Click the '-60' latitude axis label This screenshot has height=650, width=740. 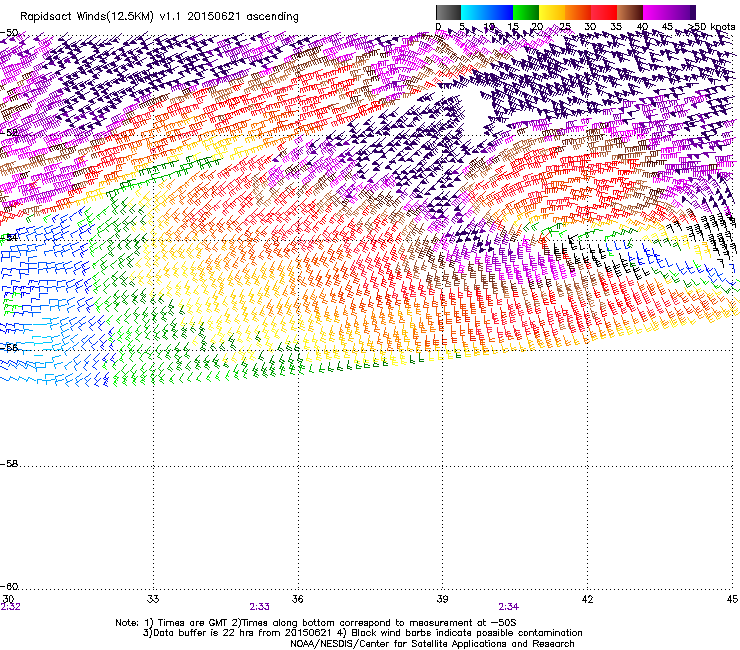(9, 587)
